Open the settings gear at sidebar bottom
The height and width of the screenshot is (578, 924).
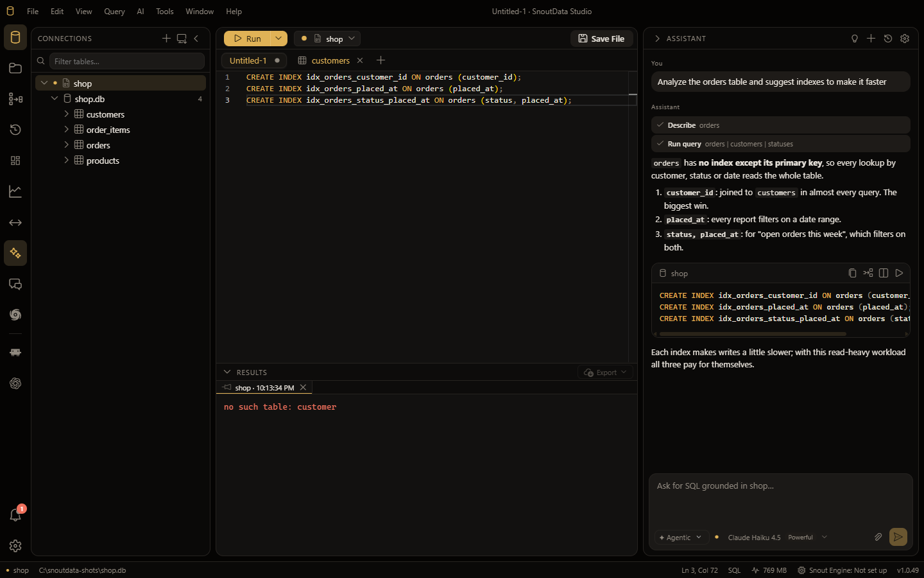pos(15,546)
